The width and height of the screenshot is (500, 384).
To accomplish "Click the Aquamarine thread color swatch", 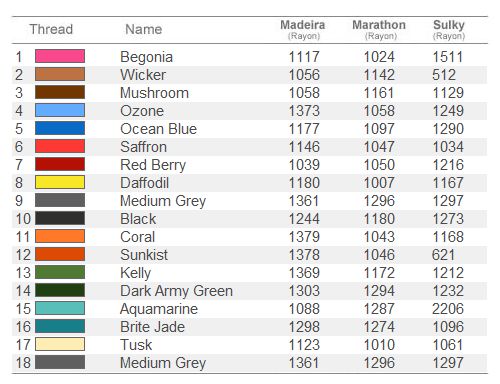I will coord(60,308).
